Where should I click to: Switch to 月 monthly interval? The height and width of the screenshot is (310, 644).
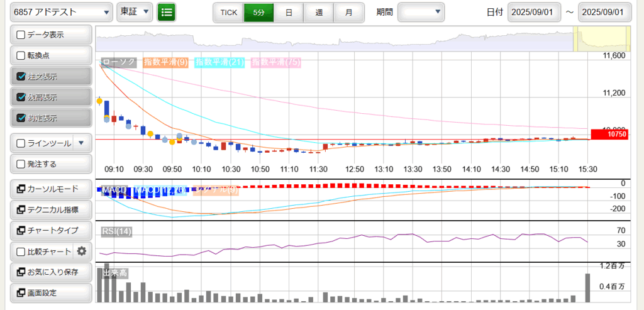(348, 13)
